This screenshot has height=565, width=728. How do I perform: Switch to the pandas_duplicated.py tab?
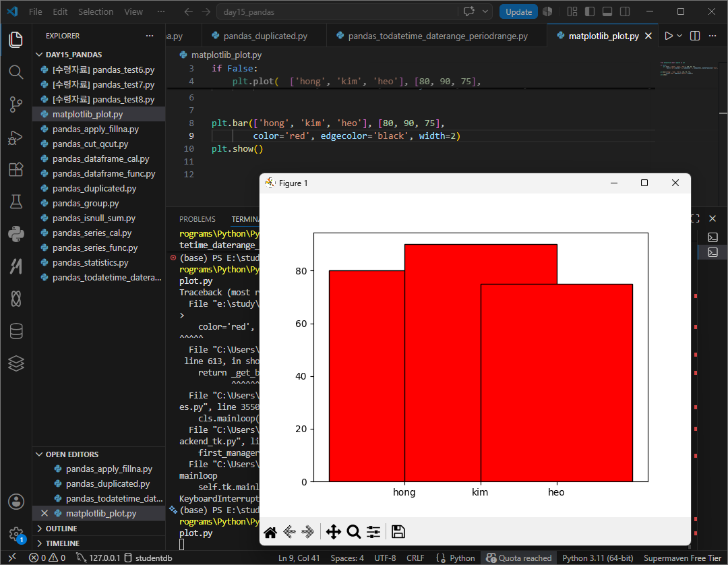coord(264,36)
